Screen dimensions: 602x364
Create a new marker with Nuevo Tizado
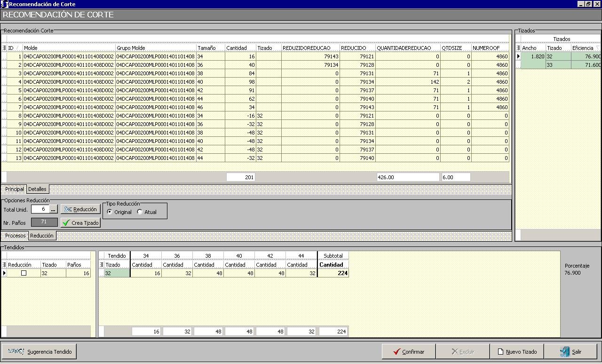(517, 351)
